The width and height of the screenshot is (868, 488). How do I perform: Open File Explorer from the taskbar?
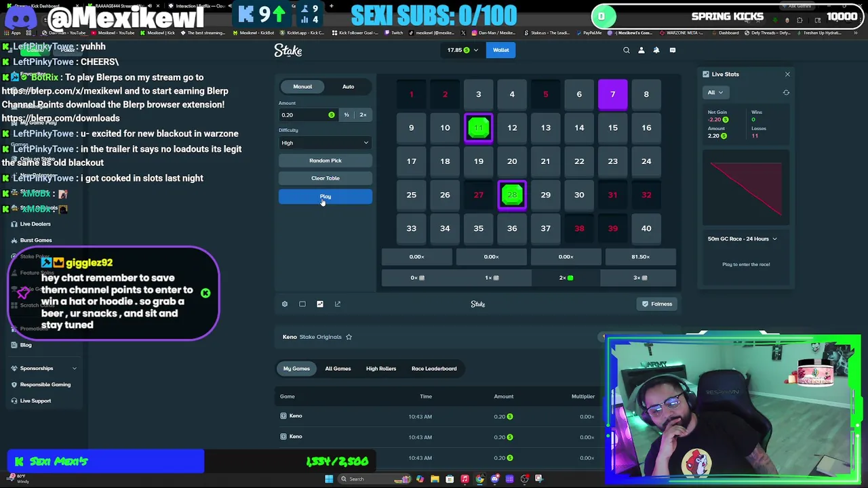[x=435, y=479]
